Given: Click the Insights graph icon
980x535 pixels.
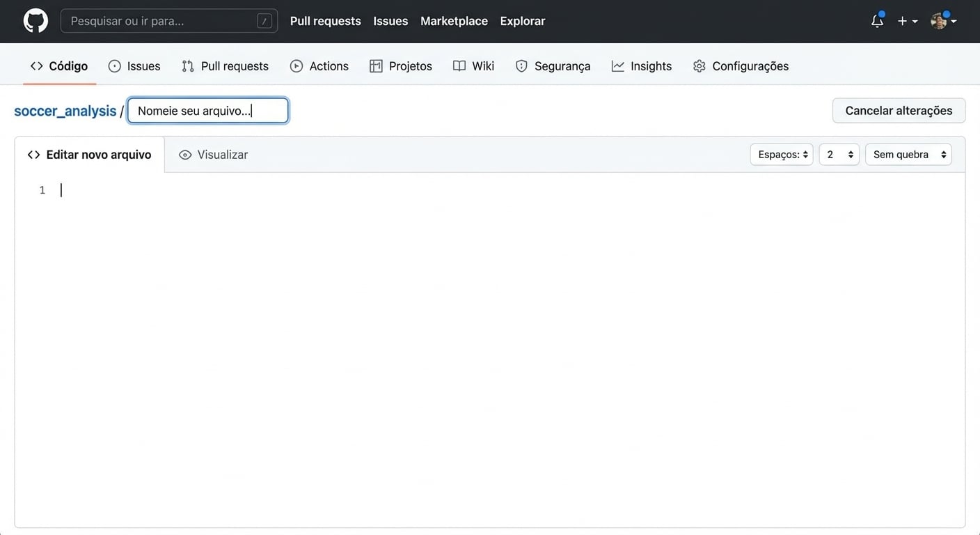Looking at the screenshot, I should pos(617,65).
